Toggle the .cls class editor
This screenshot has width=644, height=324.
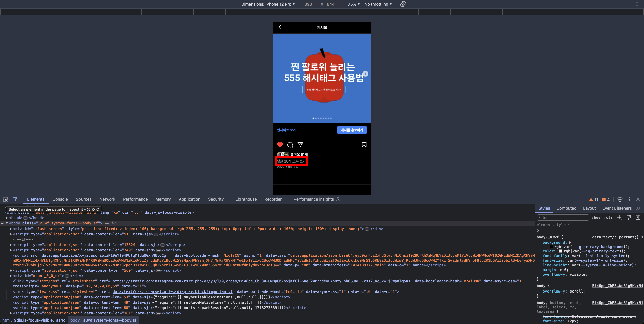[609, 217]
